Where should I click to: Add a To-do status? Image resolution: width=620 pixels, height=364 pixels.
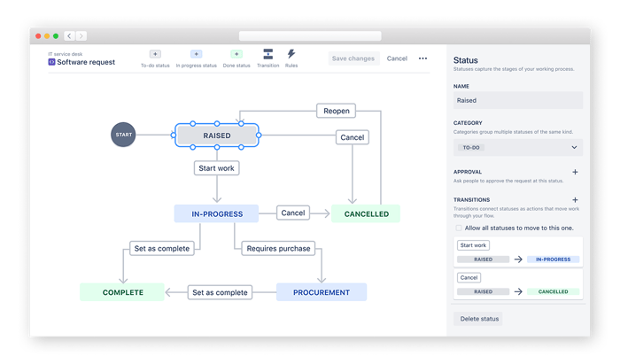[155, 54]
